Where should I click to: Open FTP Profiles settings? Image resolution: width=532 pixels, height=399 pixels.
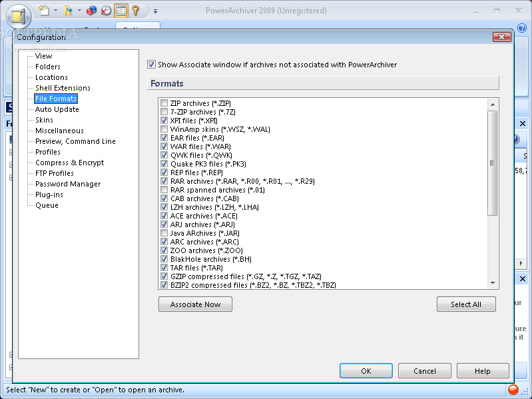click(55, 173)
